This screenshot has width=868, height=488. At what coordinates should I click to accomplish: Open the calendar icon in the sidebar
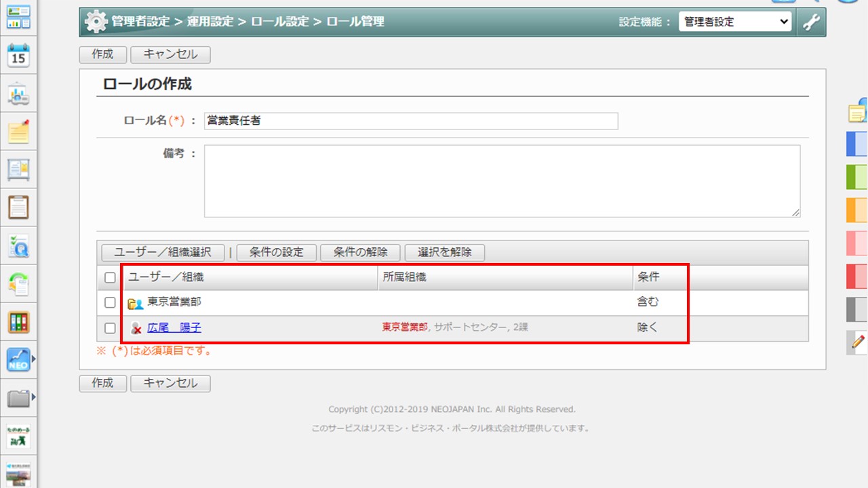coord(18,55)
